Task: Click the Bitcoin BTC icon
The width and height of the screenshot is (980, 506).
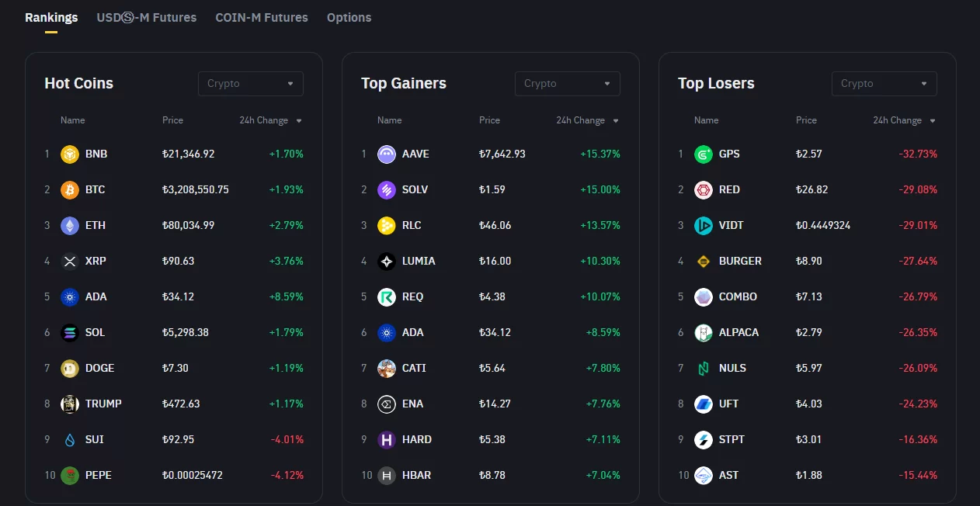Action: click(70, 189)
